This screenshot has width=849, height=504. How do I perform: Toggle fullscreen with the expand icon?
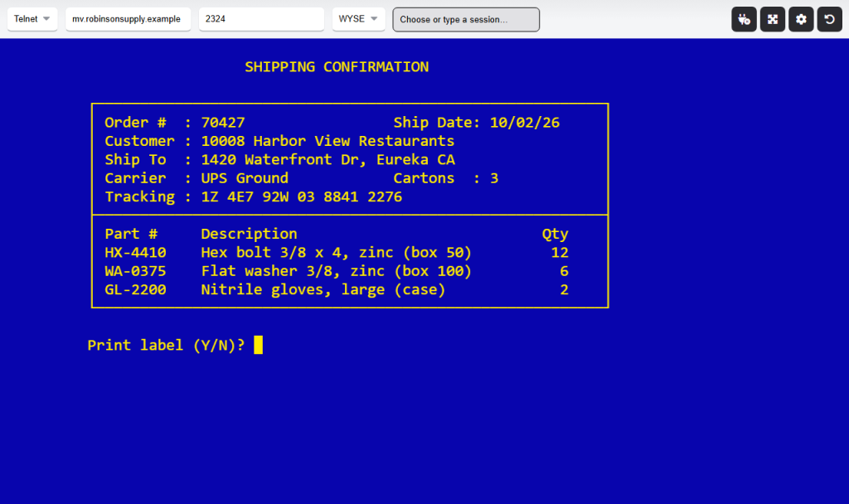click(x=773, y=20)
